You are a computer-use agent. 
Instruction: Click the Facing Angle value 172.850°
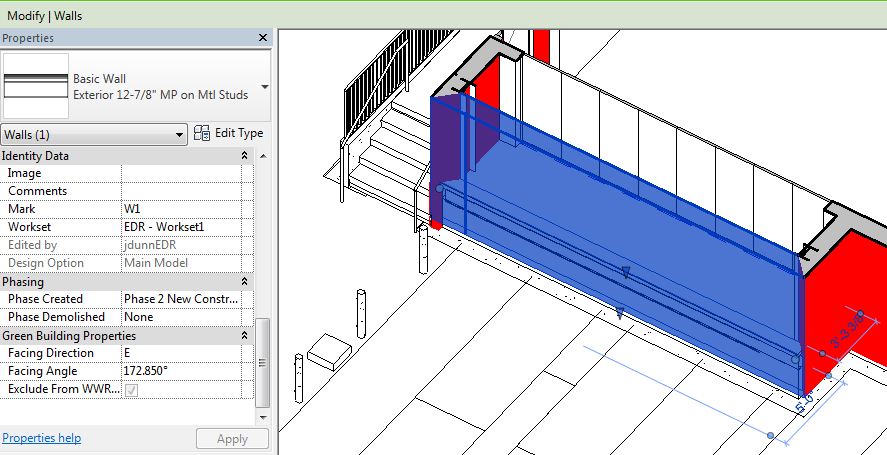(181, 371)
